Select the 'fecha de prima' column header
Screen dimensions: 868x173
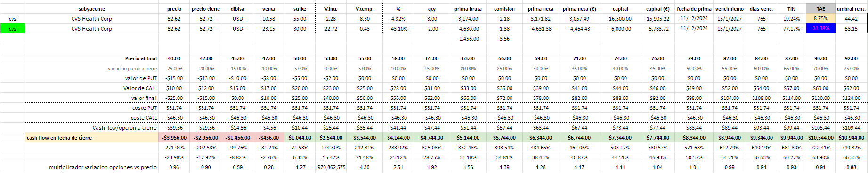pyautogui.click(x=694, y=9)
